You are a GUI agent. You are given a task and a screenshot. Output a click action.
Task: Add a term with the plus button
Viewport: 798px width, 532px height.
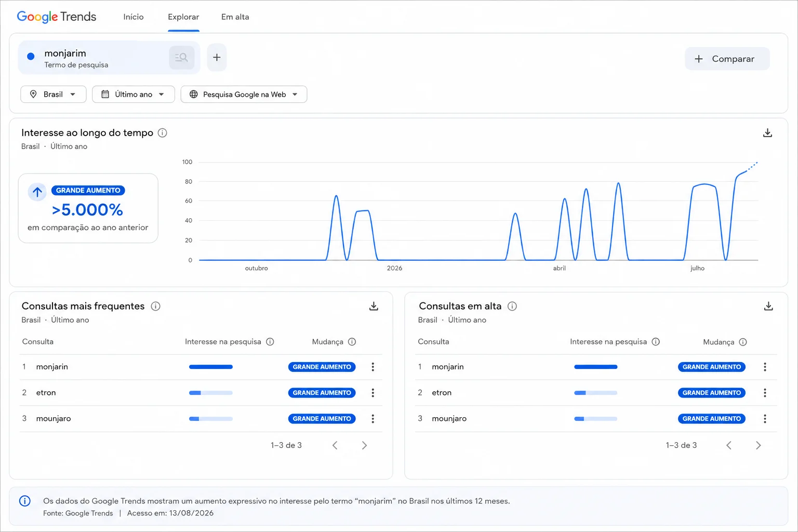(x=217, y=58)
